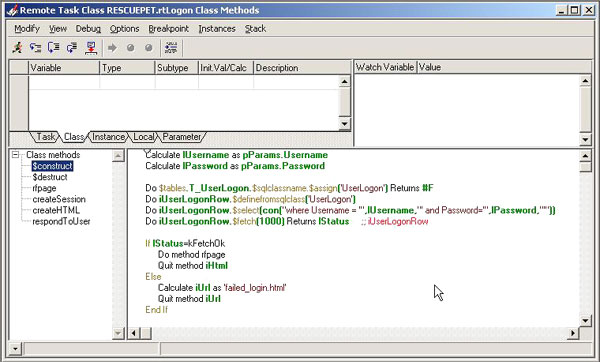This screenshot has height=362, width=600.
Task: Click line 'Calculate lUsername as pParams.Username'
Action: 236,155
